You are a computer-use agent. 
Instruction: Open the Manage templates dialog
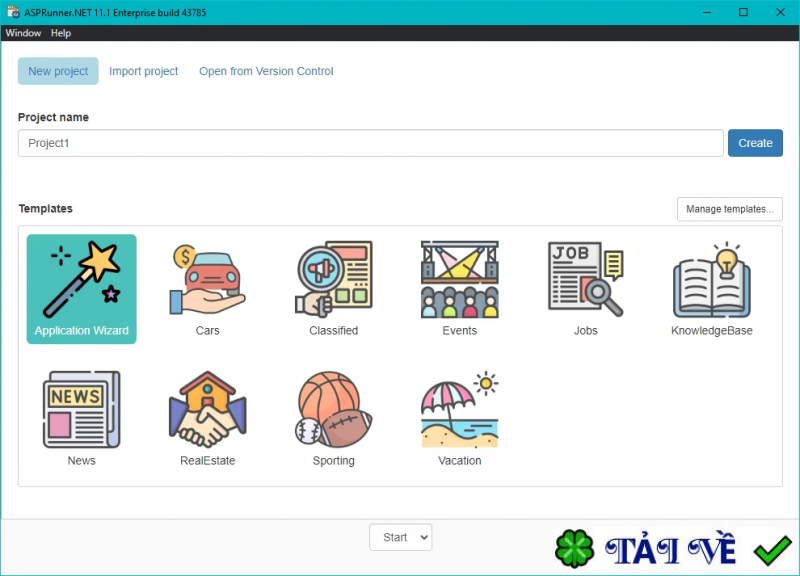729,209
